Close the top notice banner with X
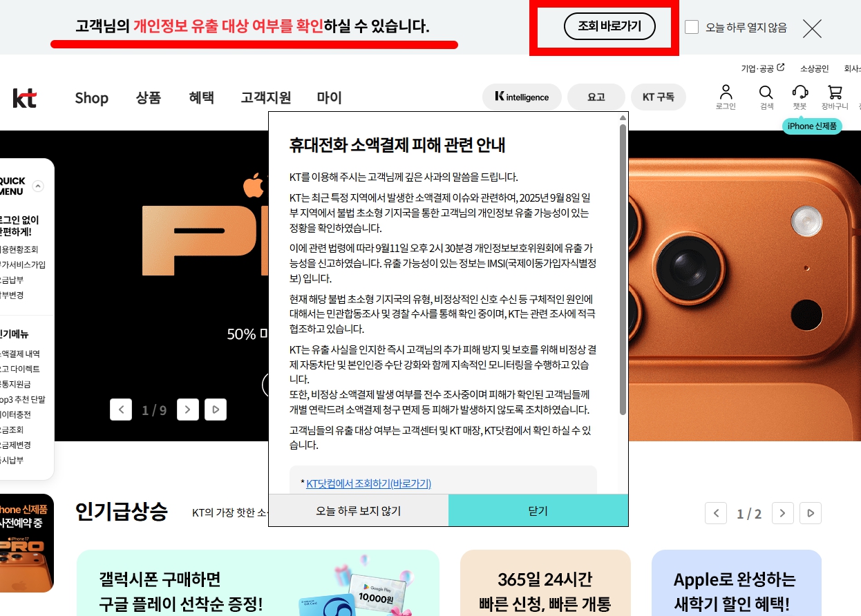Viewport: 861px width, 616px height. tap(812, 28)
